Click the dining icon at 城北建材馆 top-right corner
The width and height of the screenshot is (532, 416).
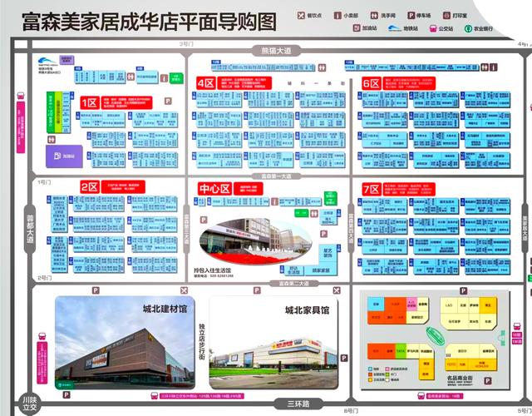[184, 290]
